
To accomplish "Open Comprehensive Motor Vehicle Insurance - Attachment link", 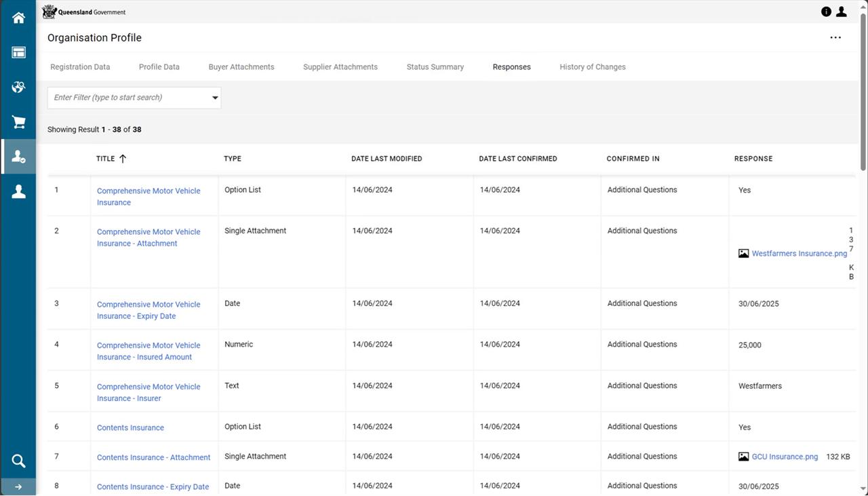I will click(149, 237).
